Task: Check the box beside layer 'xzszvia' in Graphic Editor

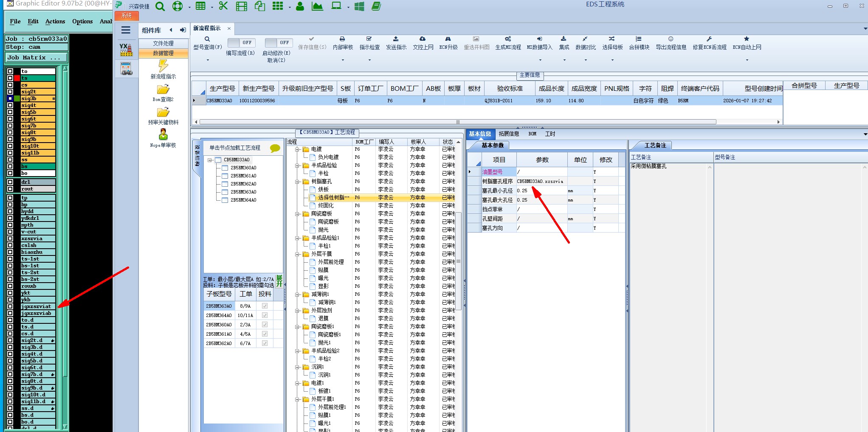Action: (10, 238)
